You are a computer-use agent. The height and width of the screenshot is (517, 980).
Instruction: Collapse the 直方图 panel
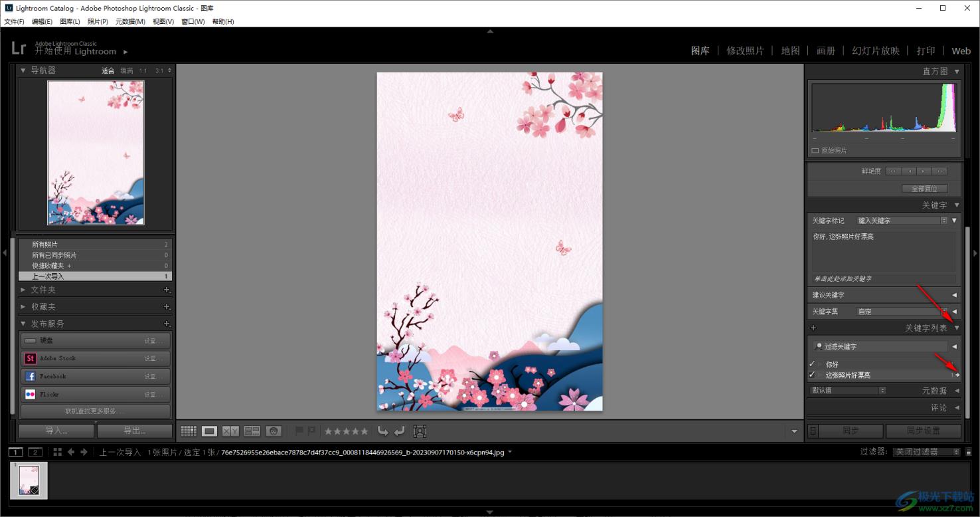tap(957, 71)
